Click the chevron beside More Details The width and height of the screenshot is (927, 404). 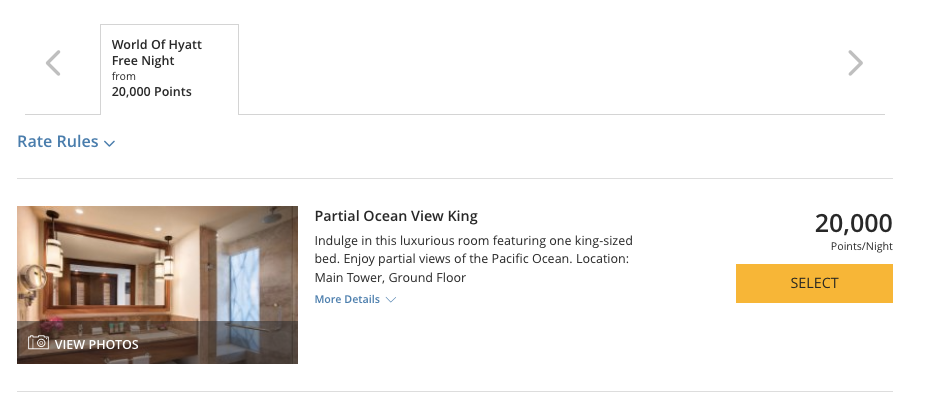tap(391, 299)
